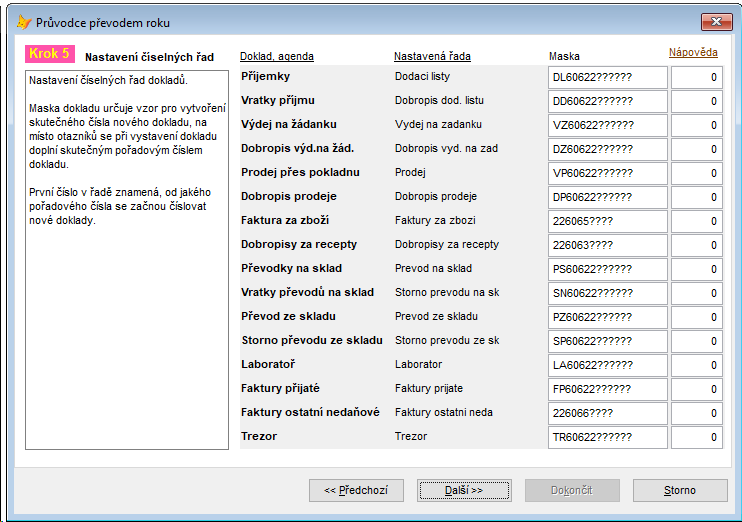Select the Převodky na sklad mask field
This screenshot has width=742, height=522.
pos(608,269)
